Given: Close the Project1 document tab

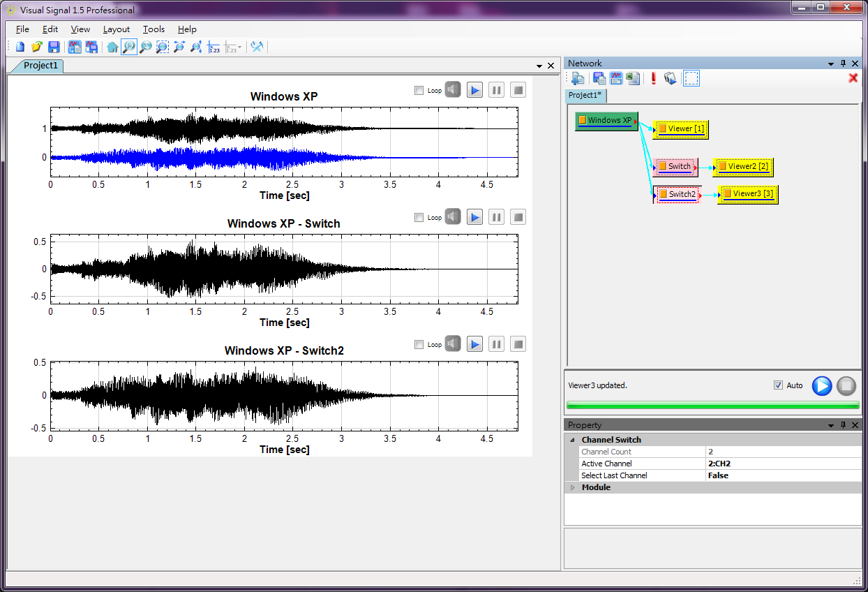Looking at the screenshot, I should click(x=551, y=66).
